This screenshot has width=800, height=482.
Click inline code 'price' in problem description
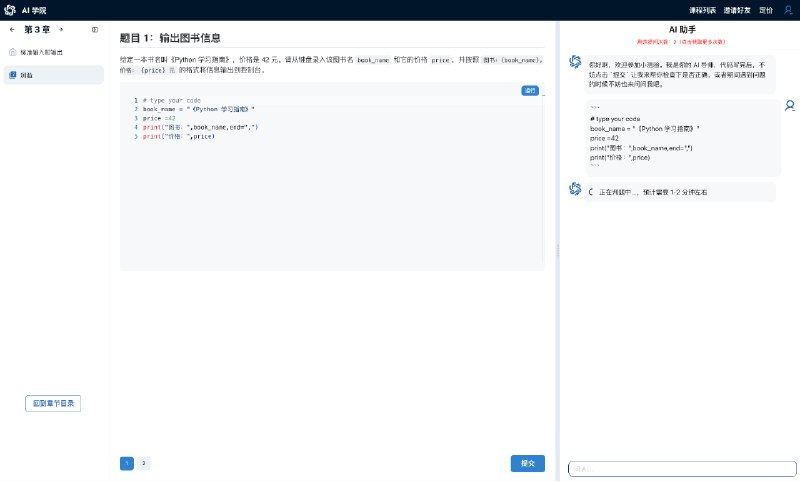tap(440, 60)
